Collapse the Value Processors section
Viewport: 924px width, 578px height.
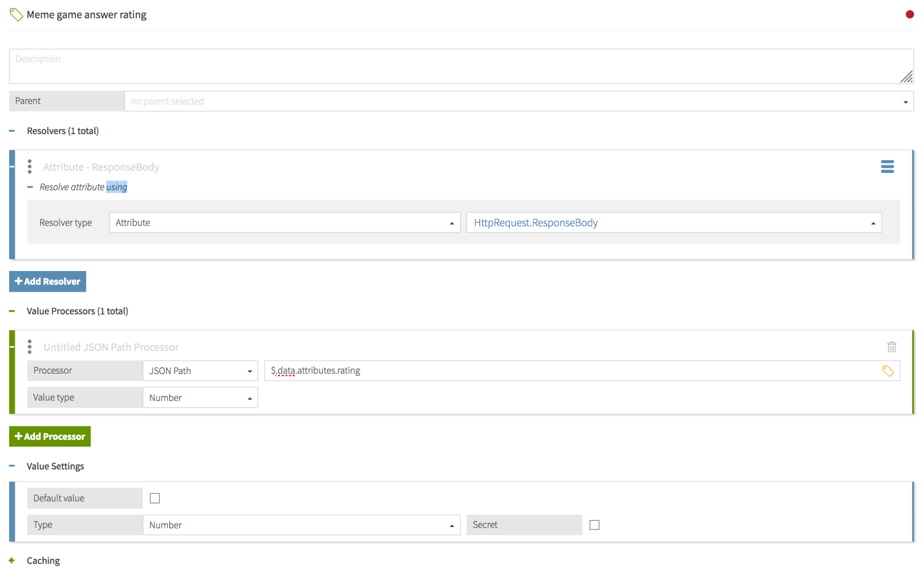(15, 311)
